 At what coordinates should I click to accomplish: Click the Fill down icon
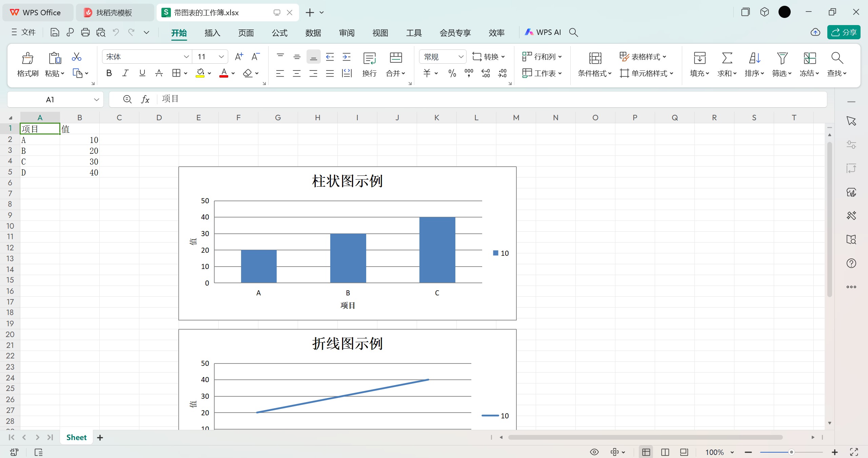coord(699,58)
